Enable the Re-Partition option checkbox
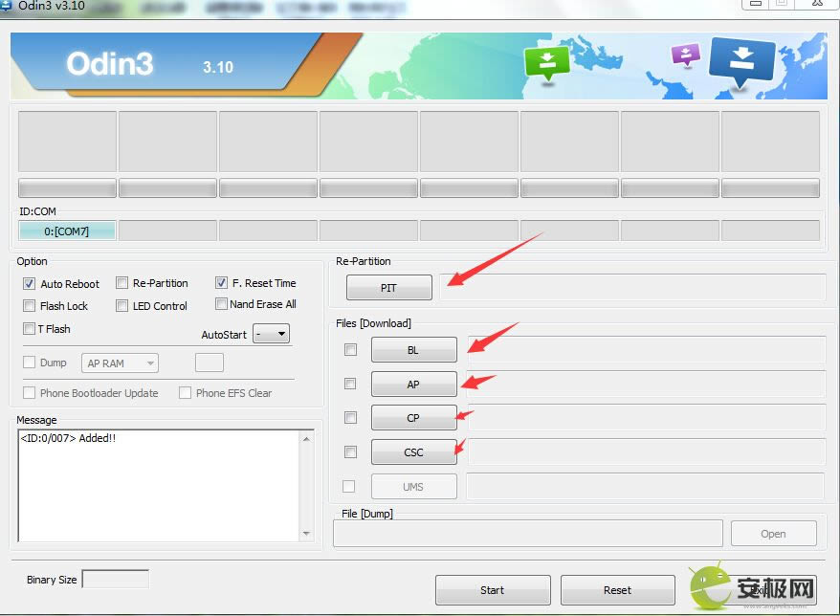840x616 pixels. click(122, 283)
